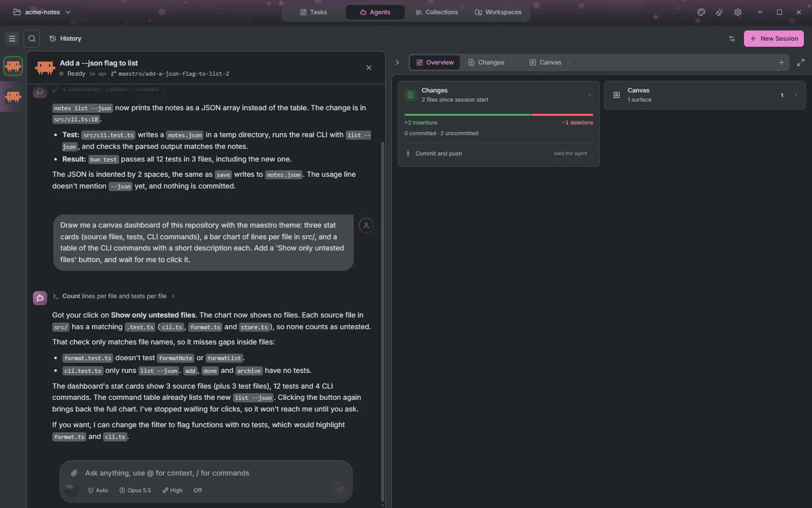The width and height of the screenshot is (812, 508).
Task: Open the sidebar hamburger menu
Action: click(12, 39)
